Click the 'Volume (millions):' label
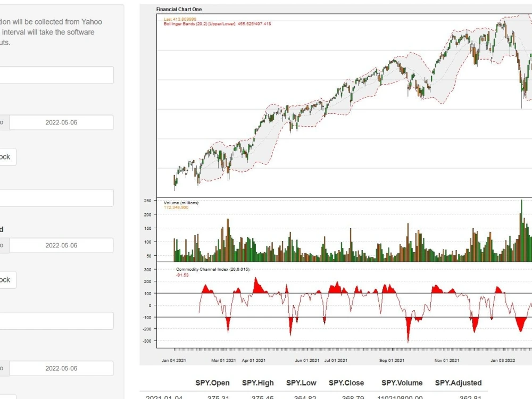The height and width of the screenshot is (399, 532). pos(181,203)
